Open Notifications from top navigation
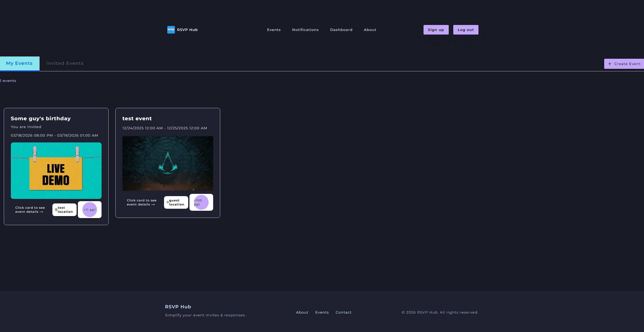Image resolution: width=644 pixels, height=332 pixels. 305,30
